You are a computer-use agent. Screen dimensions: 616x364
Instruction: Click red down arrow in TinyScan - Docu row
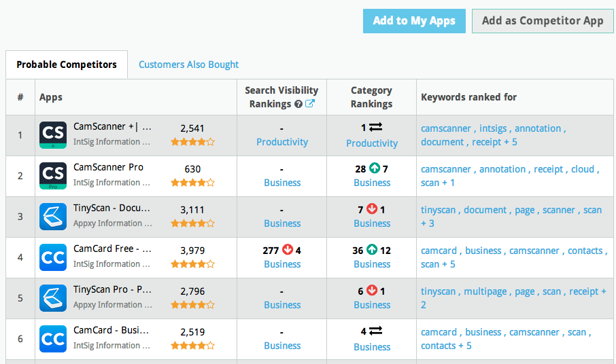click(372, 209)
